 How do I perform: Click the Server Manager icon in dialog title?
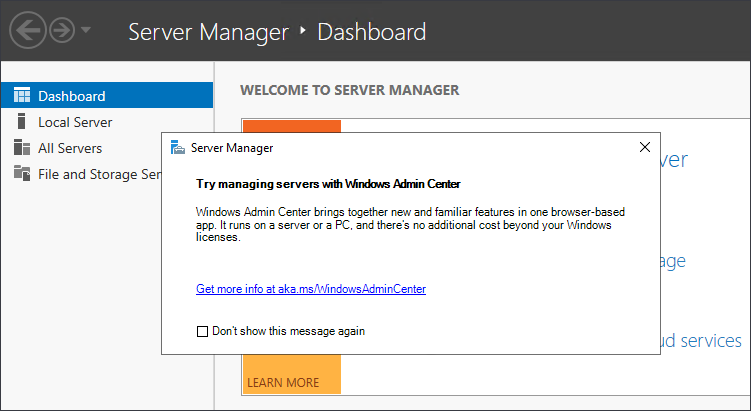[178, 148]
